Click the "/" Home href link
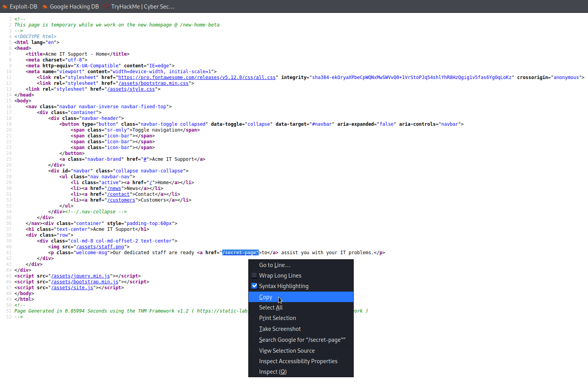The height and width of the screenshot is (392, 588). pyautogui.click(x=151, y=183)
